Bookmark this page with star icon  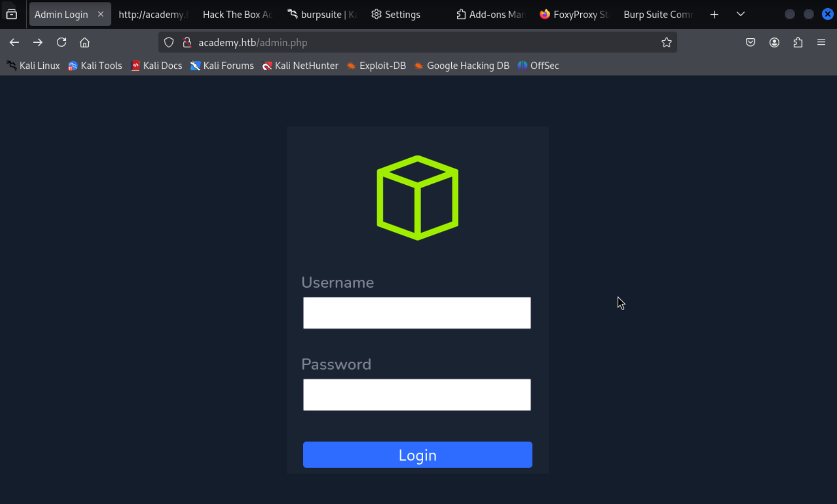coord(666,43)
